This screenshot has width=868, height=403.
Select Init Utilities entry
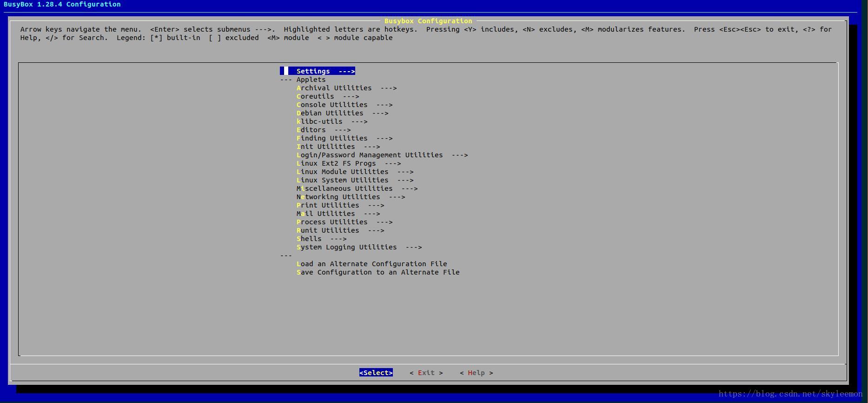[x=338, y=147]
